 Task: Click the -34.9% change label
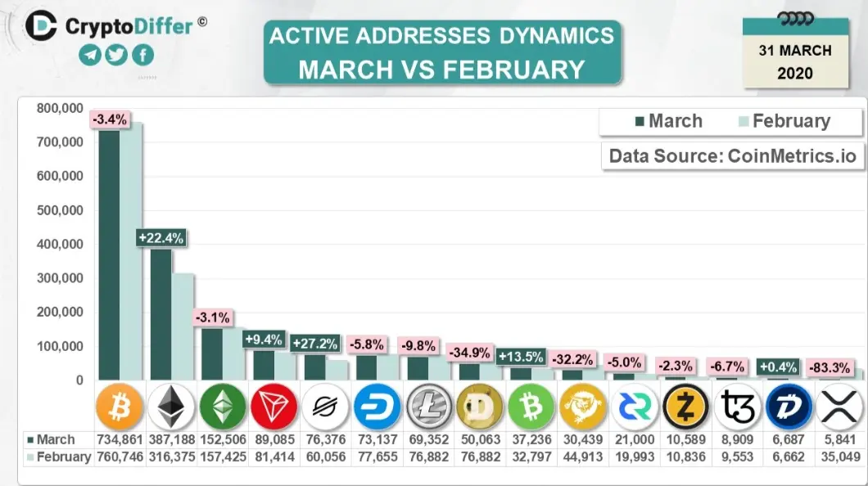pyautogui.click(x=469, y=352)
